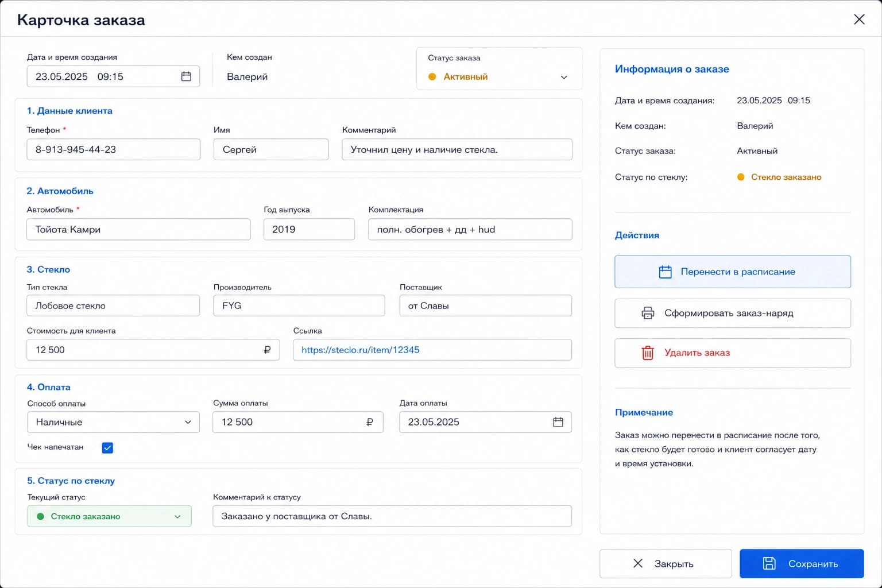The width and height of the screenshot is (882, 588).
Task: Click printer icon on work order button
Action: pos(648,313)
